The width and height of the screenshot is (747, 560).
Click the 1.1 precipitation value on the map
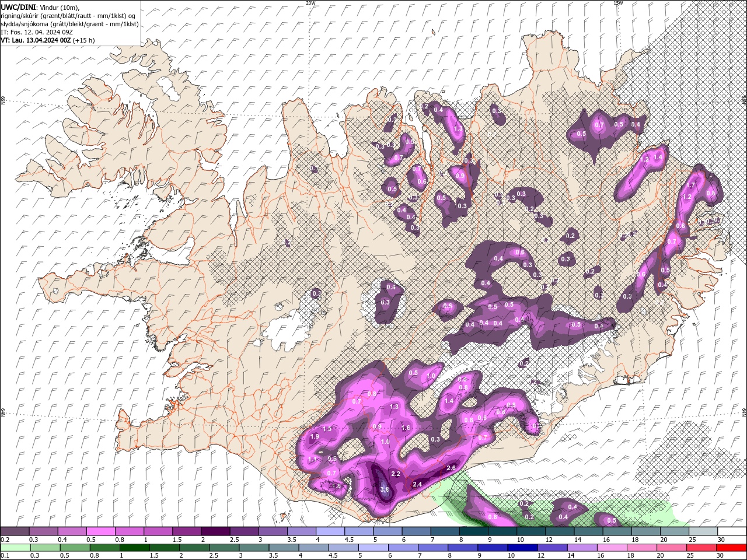[x=312, y=460]
